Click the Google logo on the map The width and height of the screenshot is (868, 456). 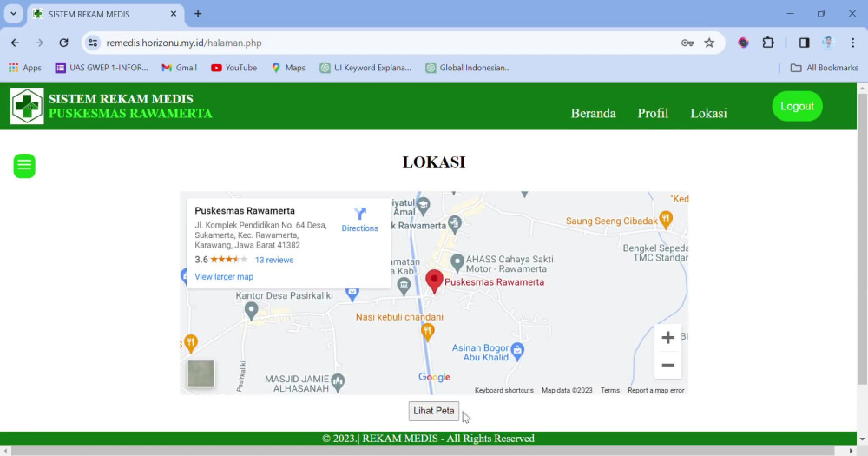434,377
